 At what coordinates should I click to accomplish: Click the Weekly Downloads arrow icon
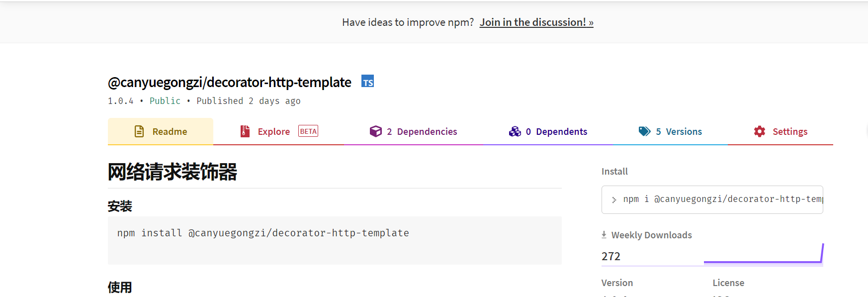[x=604, y=235]
